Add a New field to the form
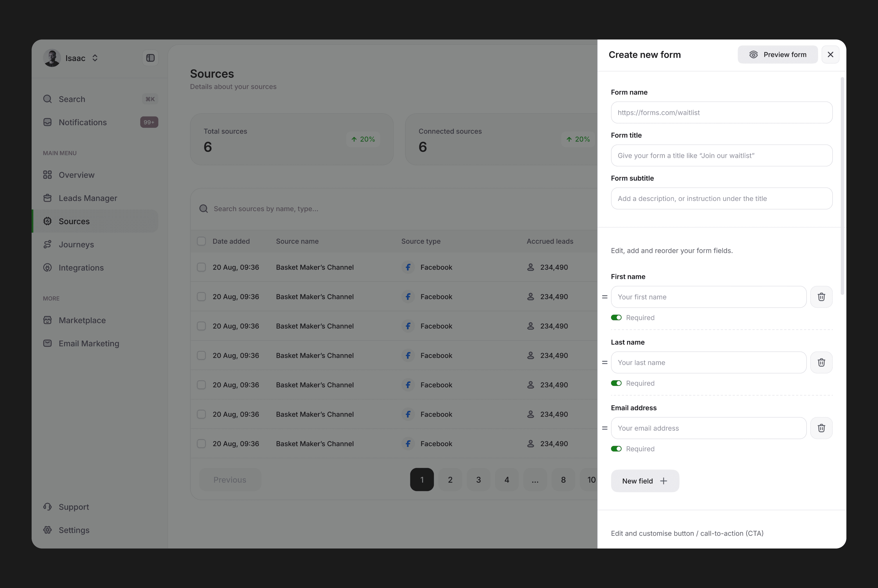The height and width of the screenshot is (588, 878). tap(645, 481)
